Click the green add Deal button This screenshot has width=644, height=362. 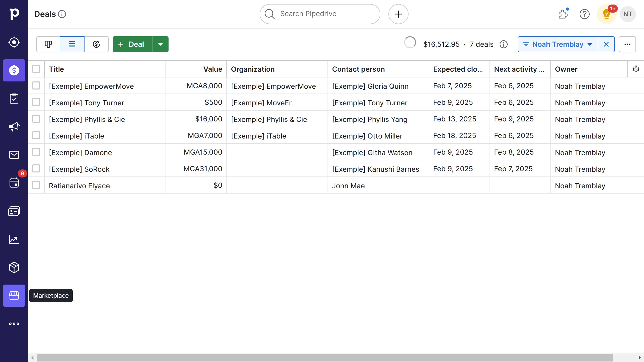tap(132, 44)
